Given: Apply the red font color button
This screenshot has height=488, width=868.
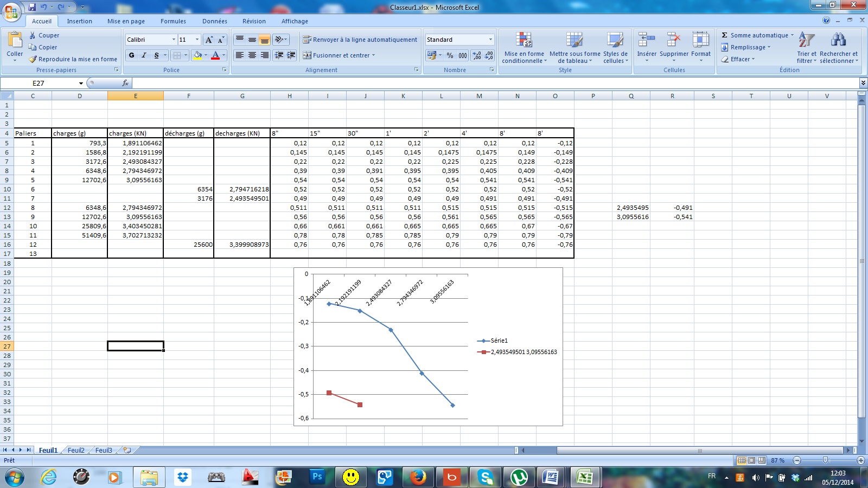Looking at the screenshot, I should pos(215,55).
